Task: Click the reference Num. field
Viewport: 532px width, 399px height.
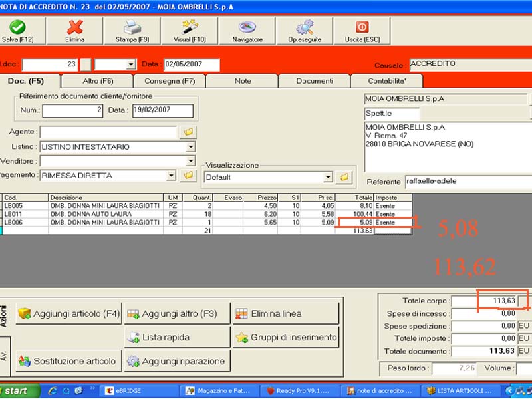Action: 72,110
